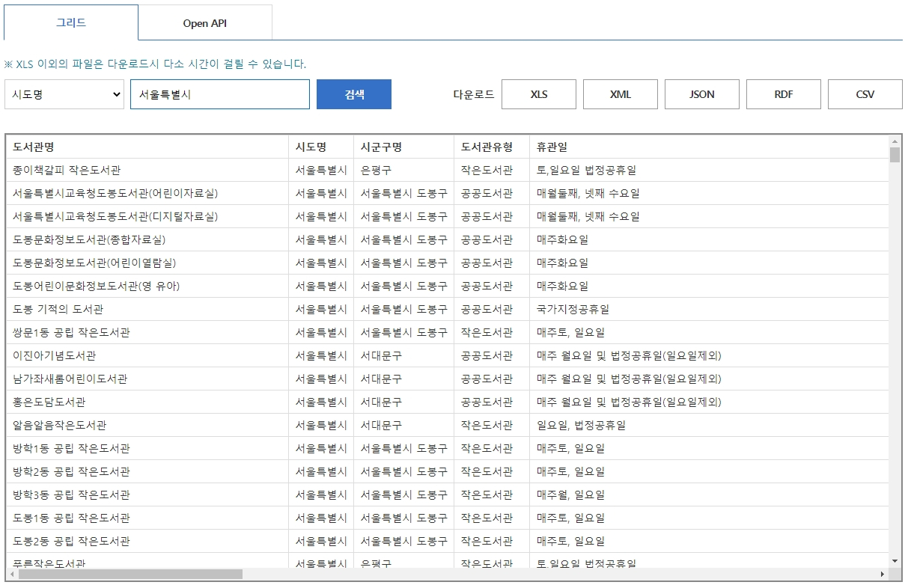Select 도봉 기적의 도서관 cell
Image resolution: width=911 pixels, height=588 pixels.
(x=147, y=310)
